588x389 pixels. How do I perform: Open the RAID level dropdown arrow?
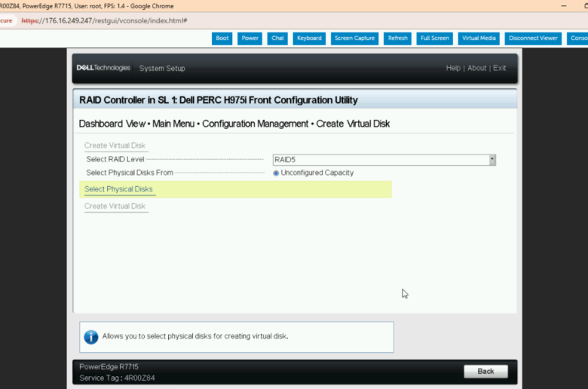tap(492, 160)
